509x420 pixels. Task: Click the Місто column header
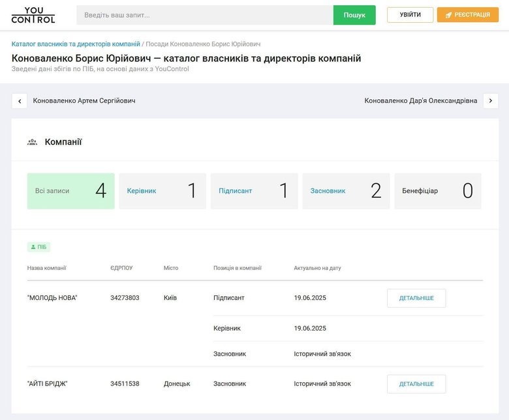(171, 268)
